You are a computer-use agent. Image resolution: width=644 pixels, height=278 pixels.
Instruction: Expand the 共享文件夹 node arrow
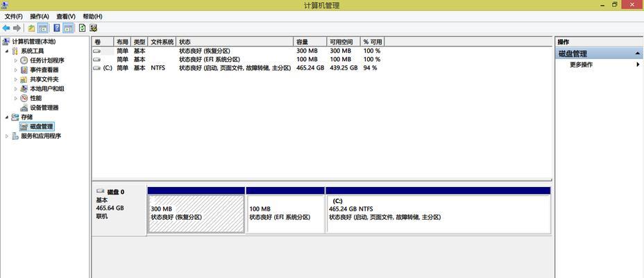(x=15, y=79)
